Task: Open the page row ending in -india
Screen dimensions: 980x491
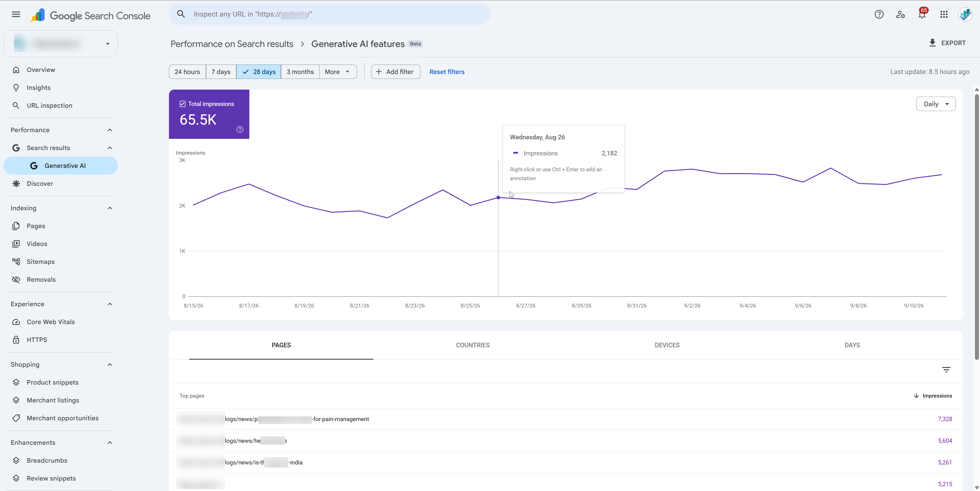Action: [566, 462]
